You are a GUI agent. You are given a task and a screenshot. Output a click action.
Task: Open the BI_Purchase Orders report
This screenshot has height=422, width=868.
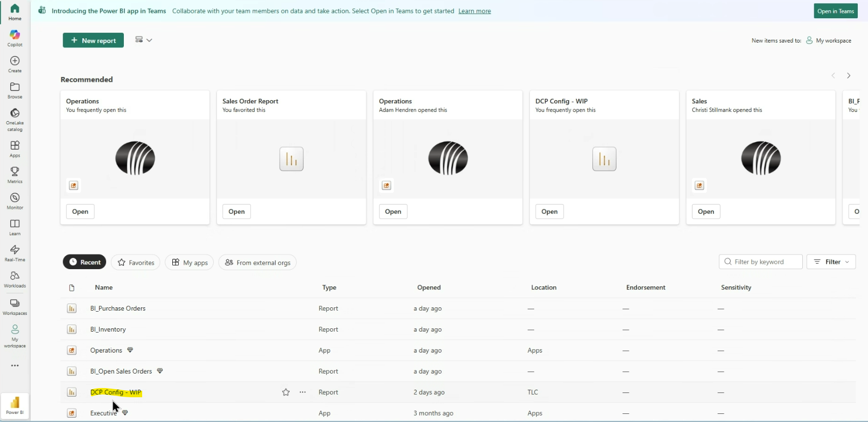pyautogui.click(x=118, y=308)
